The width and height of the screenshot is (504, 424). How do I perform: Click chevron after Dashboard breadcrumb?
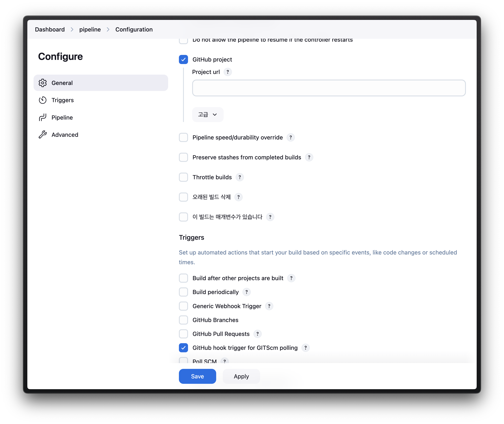[72, 30]
